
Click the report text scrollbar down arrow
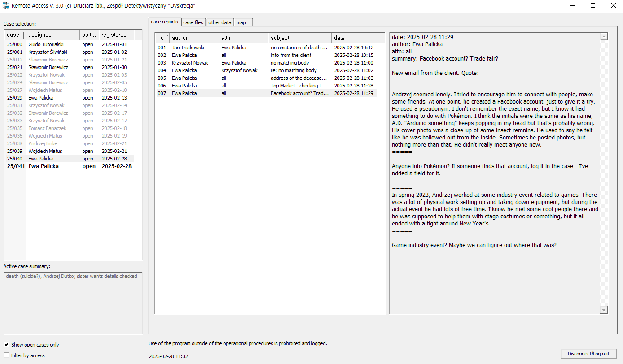click(604, 310)
